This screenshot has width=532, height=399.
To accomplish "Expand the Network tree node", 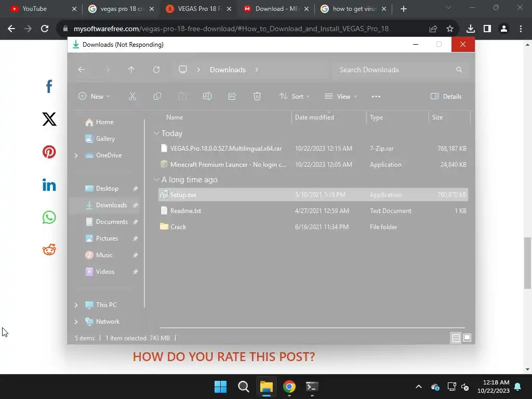I will 76,322.
